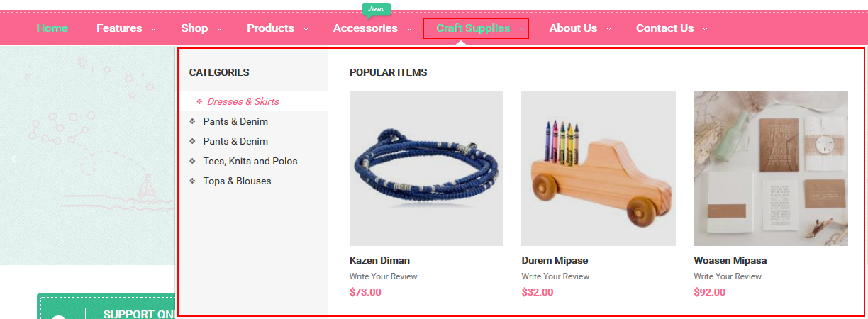
Task: Open the Craft Supplies menu item
Action: [473, 28]
